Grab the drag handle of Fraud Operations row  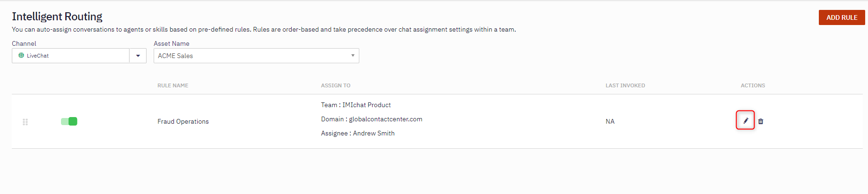click(26, 122)
